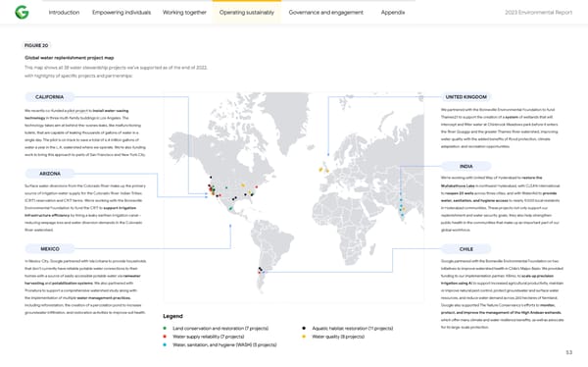
Task: Click the green project dot in Mexico
Action: click(x=230, y=208)
